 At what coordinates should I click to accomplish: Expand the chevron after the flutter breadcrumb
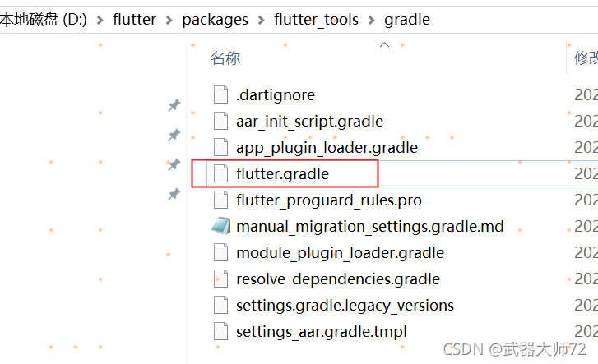pos(169,20)
